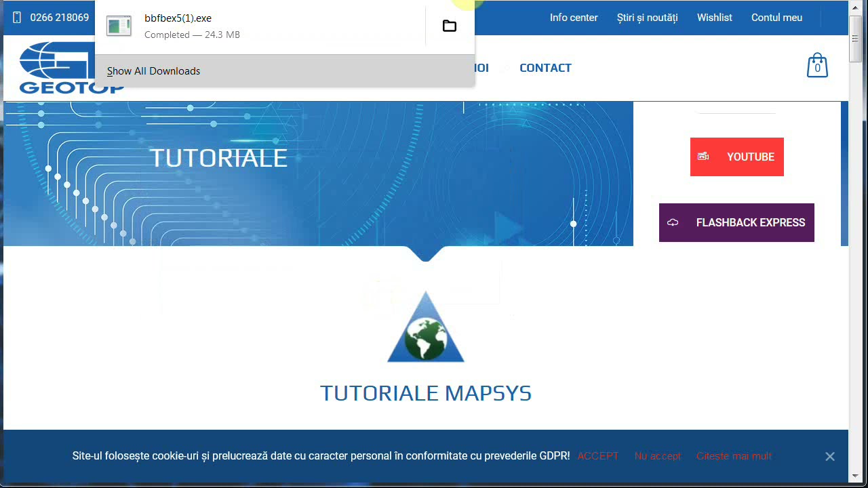Image resolution: width=868 pixels, height=488 pixels.
Task: Show All Downloads
Action: (x=153, y=71)
